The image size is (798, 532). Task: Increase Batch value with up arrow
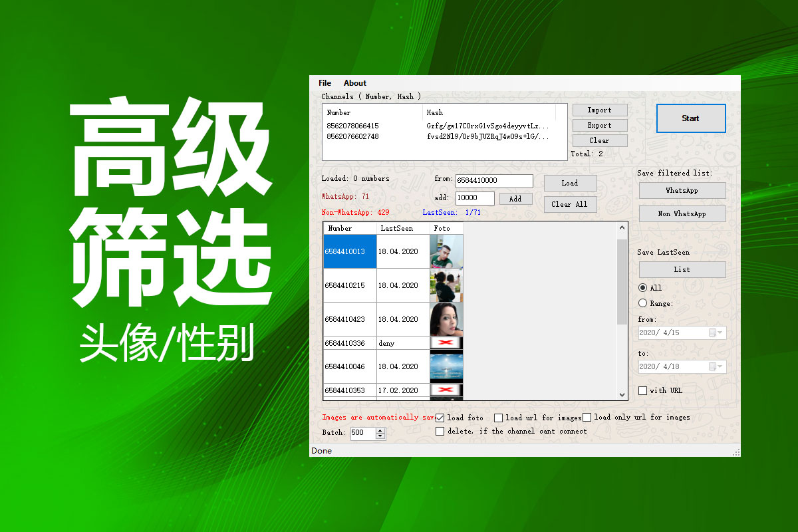[x=380, y=430]
